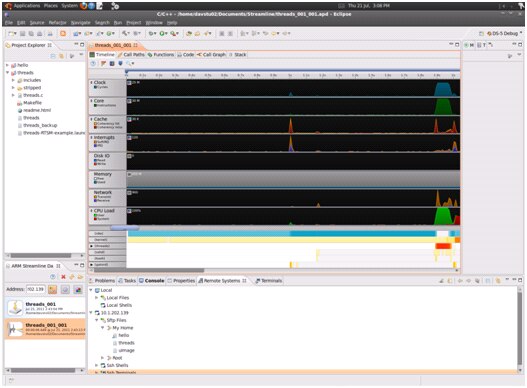This screenshot has width=527, height=388.
Task: Click the New file toolbar icon
Action: coord(12,33)
